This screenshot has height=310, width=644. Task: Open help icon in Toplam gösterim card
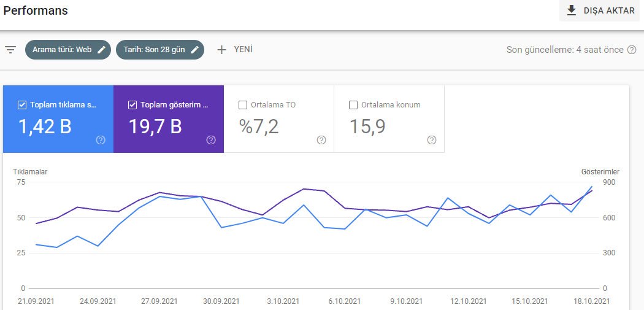[x=211, y=140]
